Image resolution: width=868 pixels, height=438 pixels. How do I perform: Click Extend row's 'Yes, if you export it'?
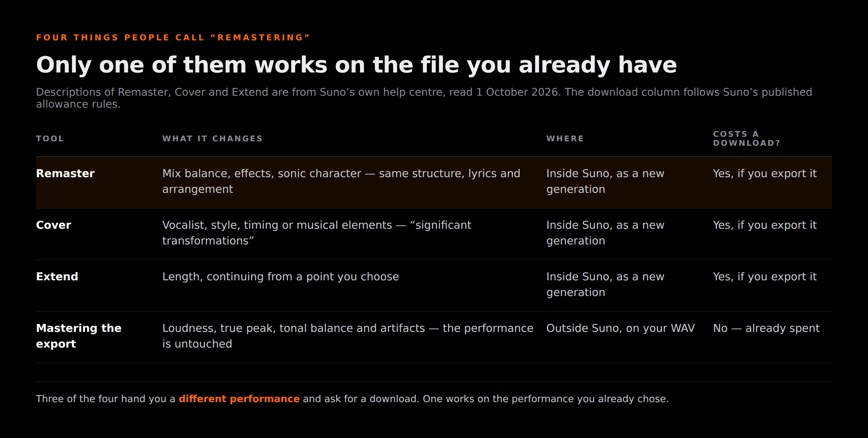765,277
